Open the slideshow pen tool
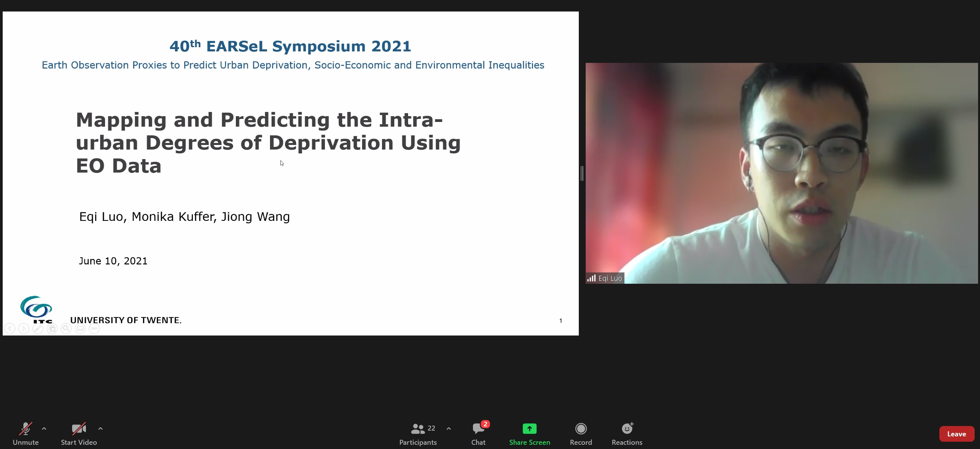 (x=38, y=329)
